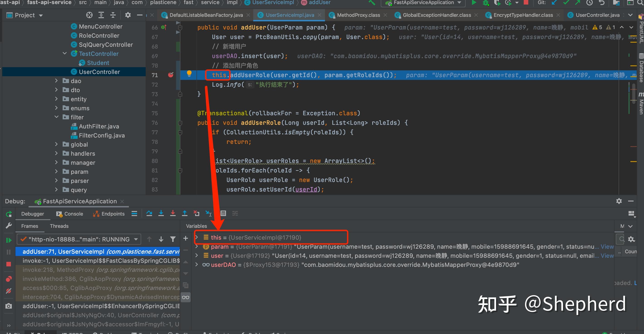Click Step Out debugger icon
This screenshot has width=644, height=334.
coord(185,213)
